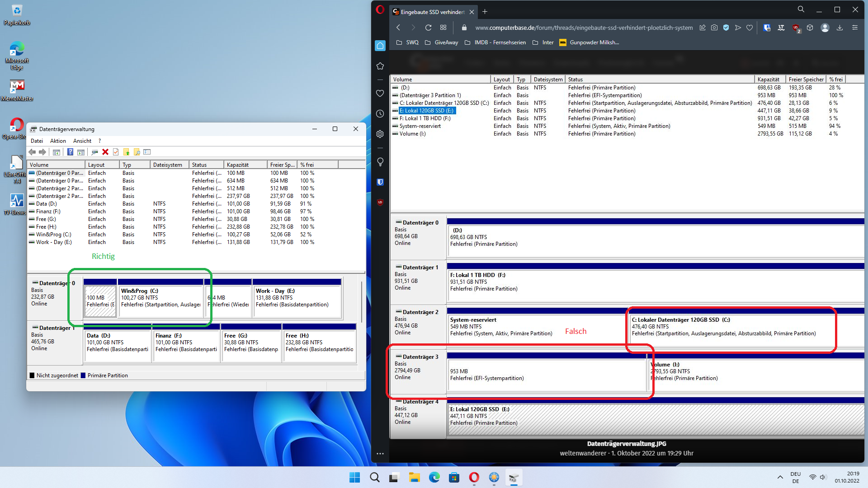The width and height of the screenshot is (868, 488).
Task: Select the Win&Prog (C:) volume row
Action: coord(54,235)
